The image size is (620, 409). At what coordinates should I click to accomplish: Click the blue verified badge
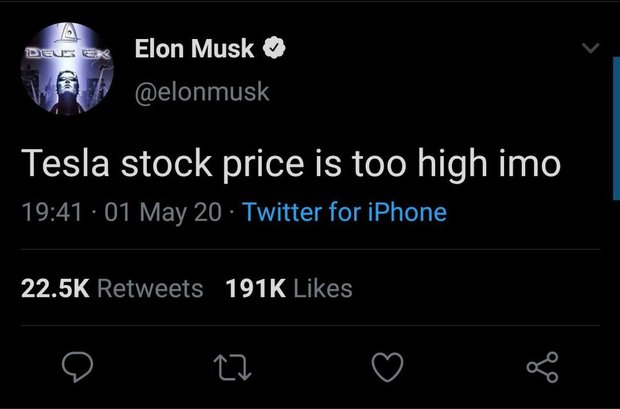(271, 49)
